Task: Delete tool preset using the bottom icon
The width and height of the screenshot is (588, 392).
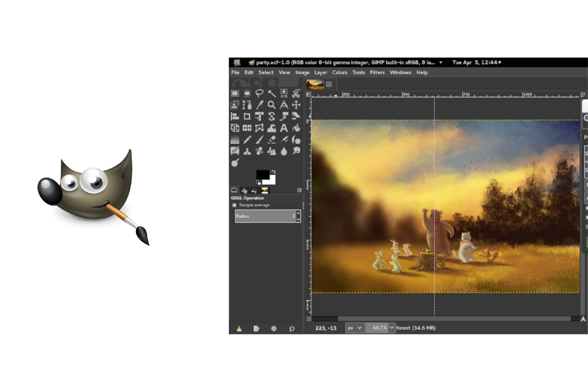Action: coord(274,329)
